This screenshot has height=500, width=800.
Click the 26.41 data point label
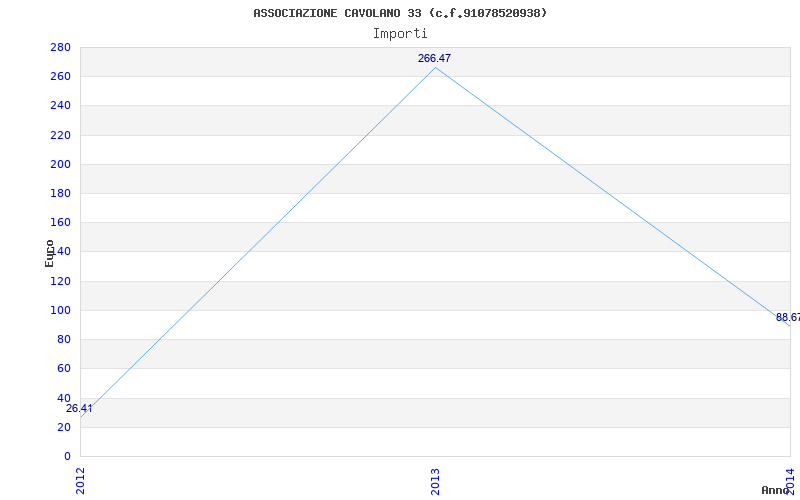pos(79,409)
